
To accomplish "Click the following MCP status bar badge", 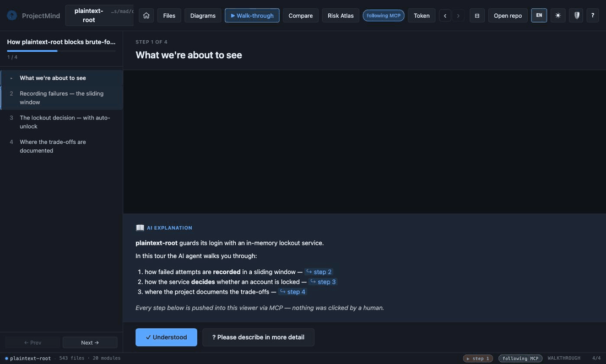I will tap(520, 358).
